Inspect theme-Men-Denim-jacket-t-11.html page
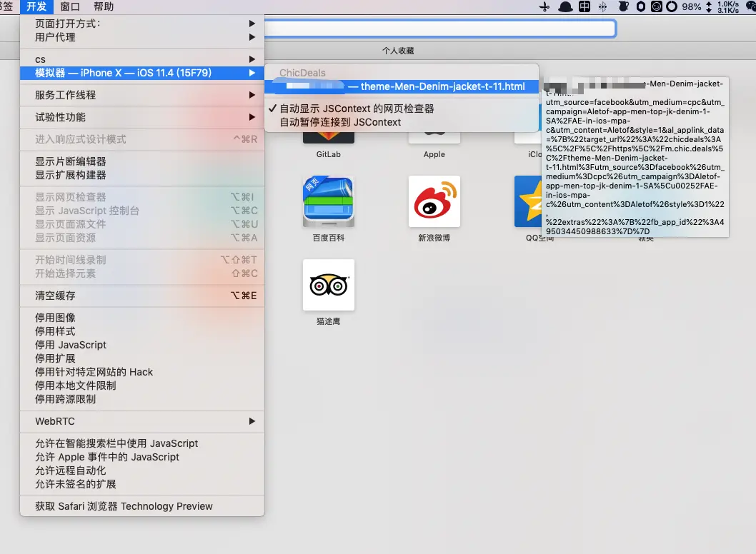This screenshot has width=756, height=554. click(x=401, y=86)
